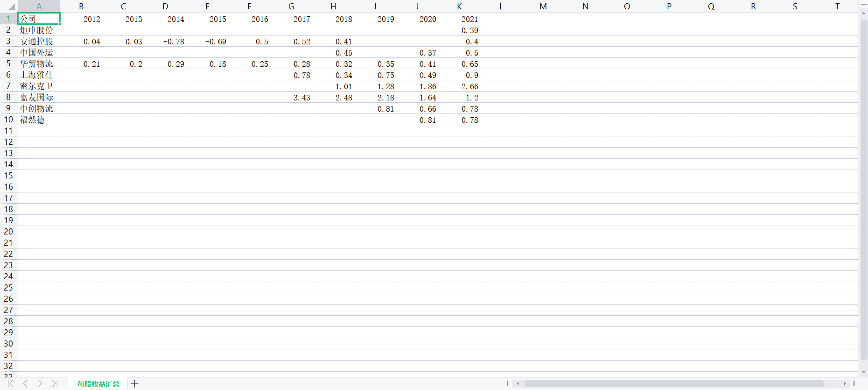Click cell 密尔克卫
The image size is (868, 390).
click(39, 86)
